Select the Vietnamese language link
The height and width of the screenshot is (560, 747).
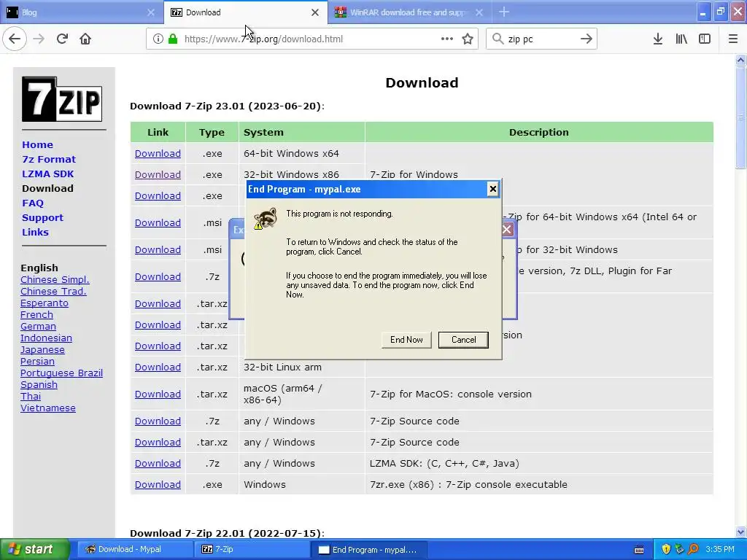pyautogui.click(x=47, y=408)
